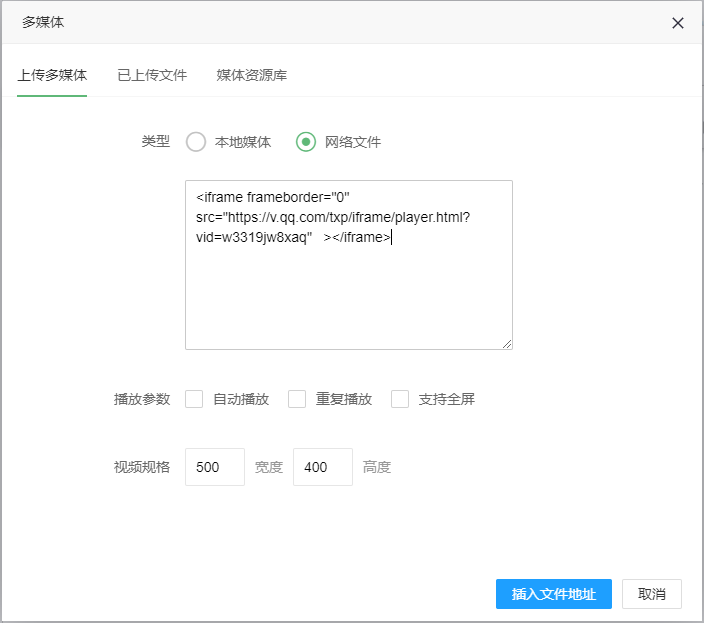Click inside the iframe code text area
The width and height of the screenshot is (704, 623).
pyautogui.click(x=349, y=265)
